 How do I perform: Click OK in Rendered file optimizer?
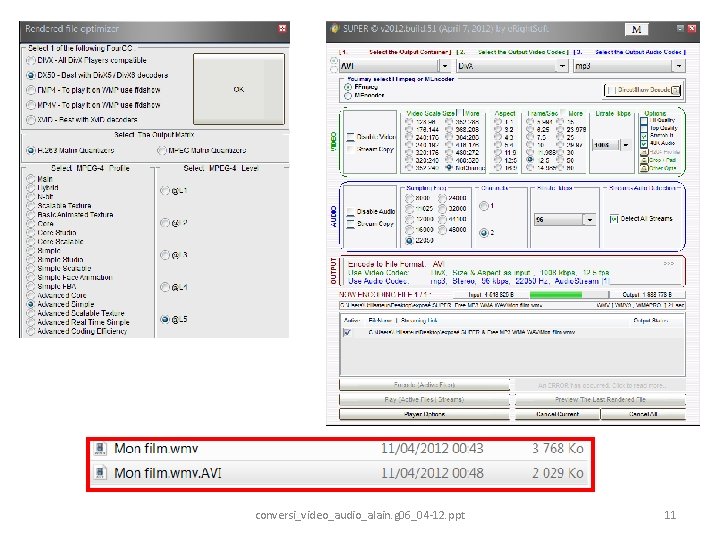click(239, 89)
